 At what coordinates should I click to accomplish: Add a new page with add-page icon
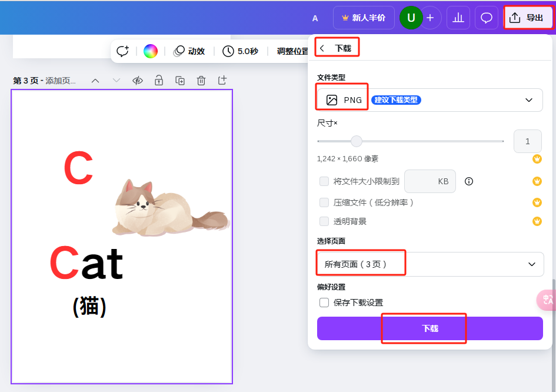pos(222,81)
